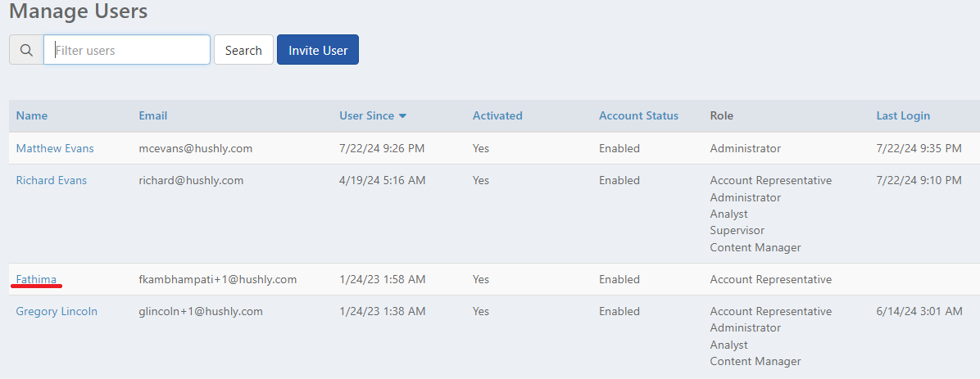The width and height of the screenshot is (980, 379).
Task: Focus the Filter users input field
Action: [127, 50]
